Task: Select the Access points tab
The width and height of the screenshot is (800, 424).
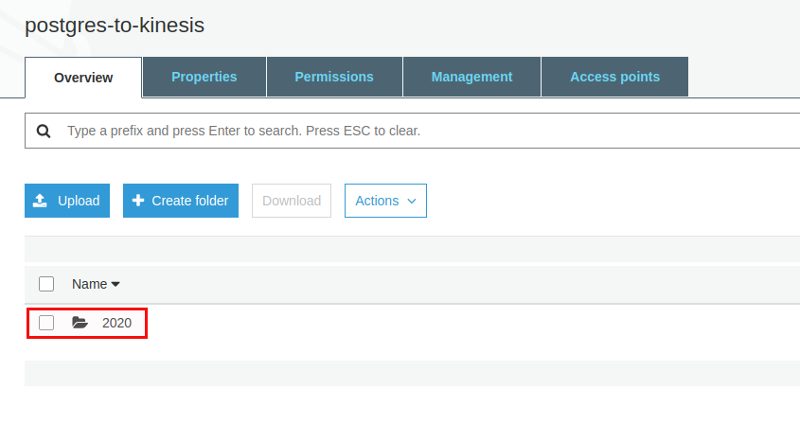Action: pyautogui.click(x=615, y=77)
